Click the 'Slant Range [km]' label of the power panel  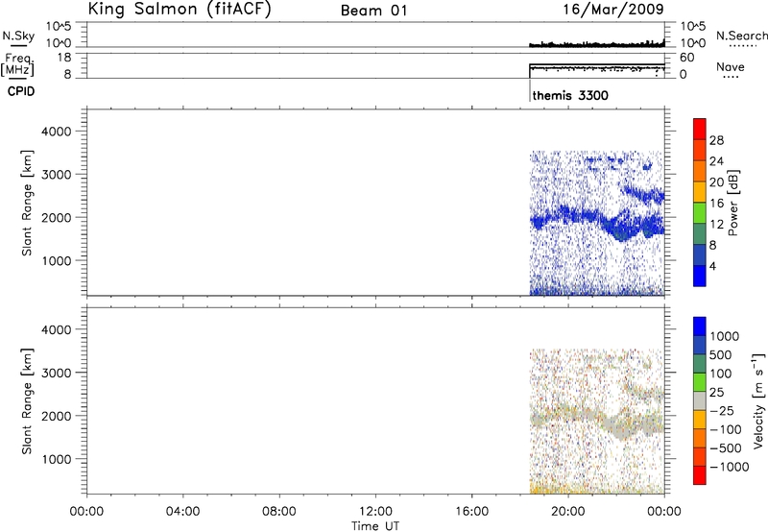click(27, 203)
